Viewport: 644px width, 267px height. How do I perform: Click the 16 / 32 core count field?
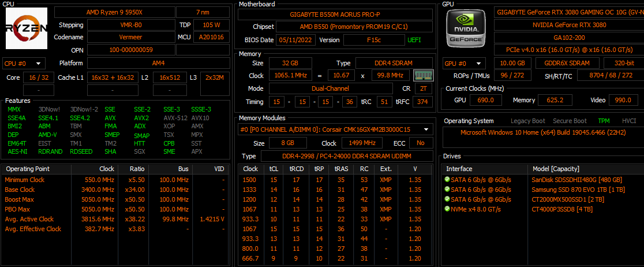click(39, 77)
